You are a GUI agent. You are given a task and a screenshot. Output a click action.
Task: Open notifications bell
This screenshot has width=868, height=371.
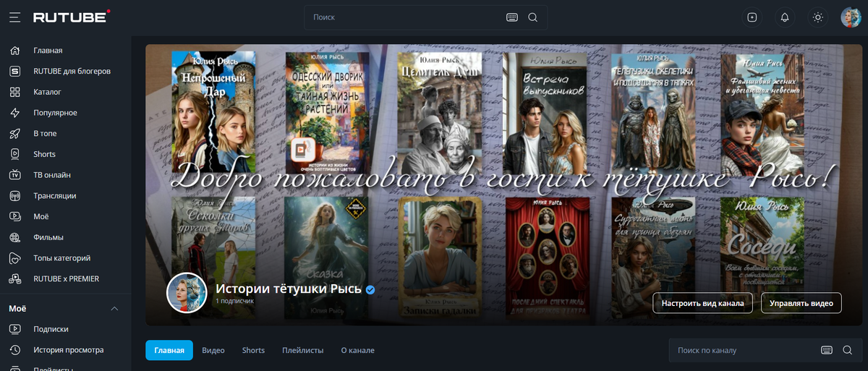(x=785, y=17)
